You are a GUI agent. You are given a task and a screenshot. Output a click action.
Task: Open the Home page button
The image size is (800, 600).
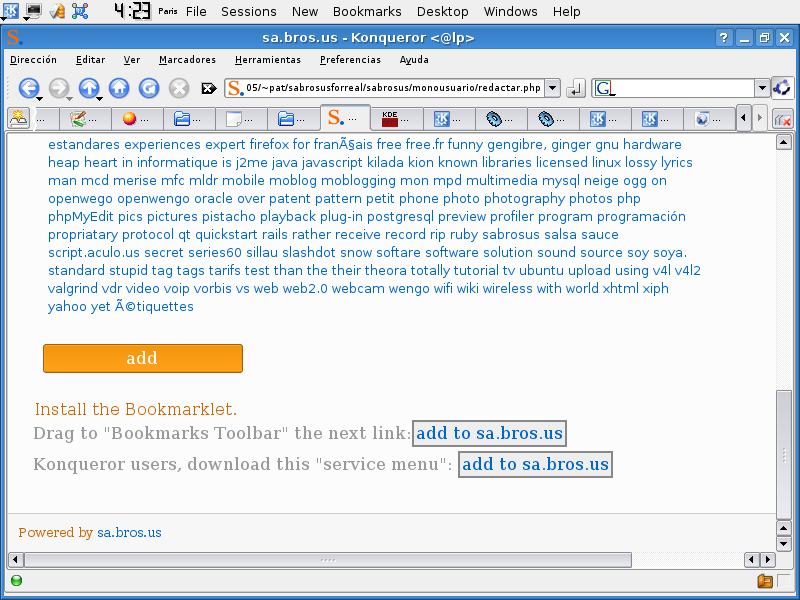[x=119, y=88]
